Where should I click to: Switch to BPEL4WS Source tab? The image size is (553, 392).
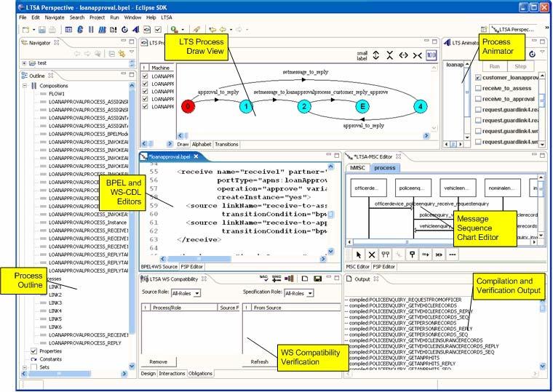coord(159,267)
